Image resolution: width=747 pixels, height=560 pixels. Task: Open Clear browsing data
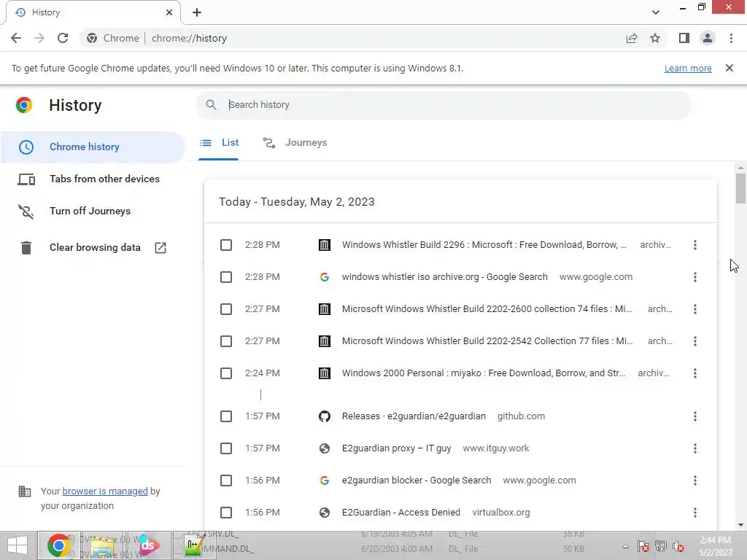[93, 248]
